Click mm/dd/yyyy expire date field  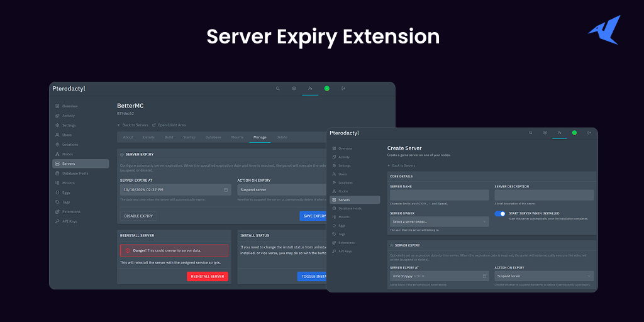tap(440, 276)
